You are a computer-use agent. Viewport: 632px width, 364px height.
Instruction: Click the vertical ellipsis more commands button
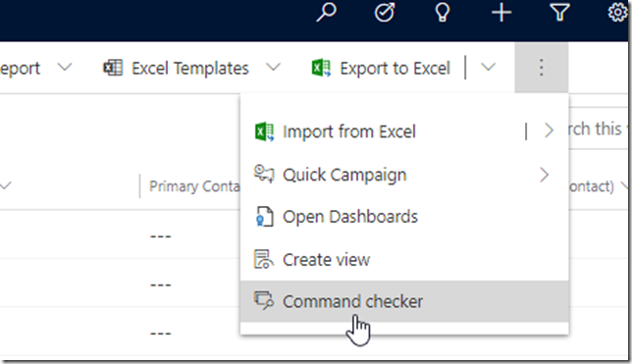pyautogui.click(x=542, y=68)
